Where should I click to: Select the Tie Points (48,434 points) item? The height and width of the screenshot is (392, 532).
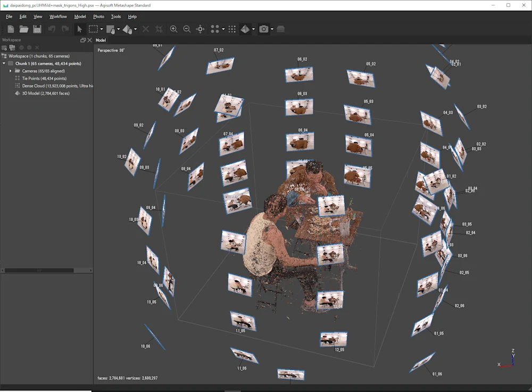[x=44, y=78]
